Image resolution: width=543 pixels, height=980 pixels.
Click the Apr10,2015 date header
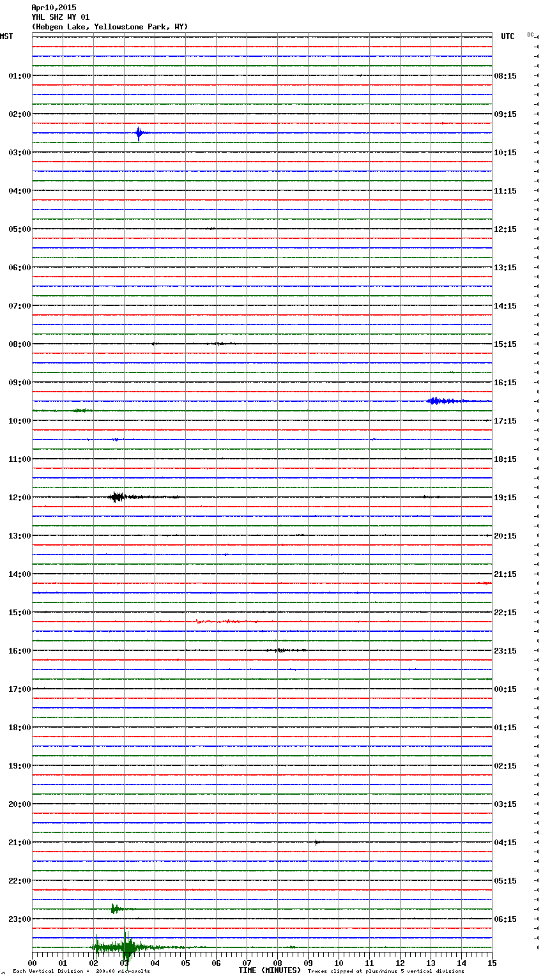[54, 8]
